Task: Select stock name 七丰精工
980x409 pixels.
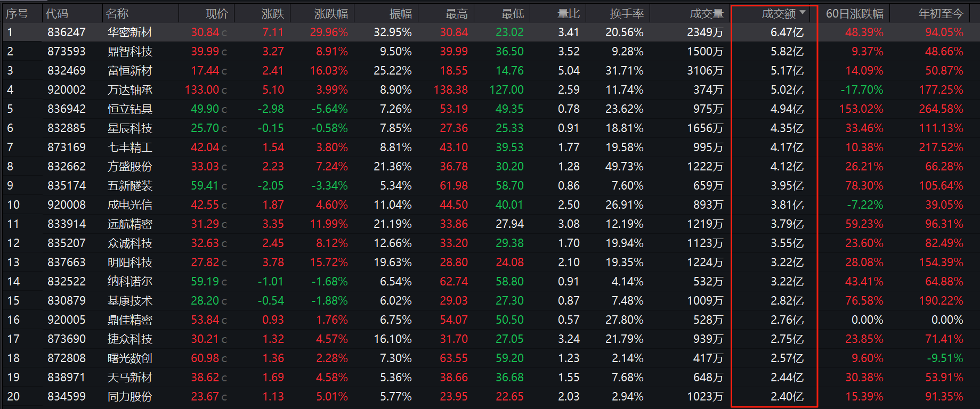Action: (x=130, y=148)
